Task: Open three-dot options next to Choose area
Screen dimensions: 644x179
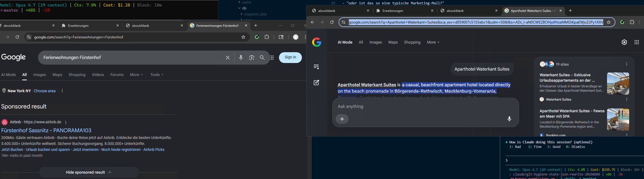Action: point(62,91)
